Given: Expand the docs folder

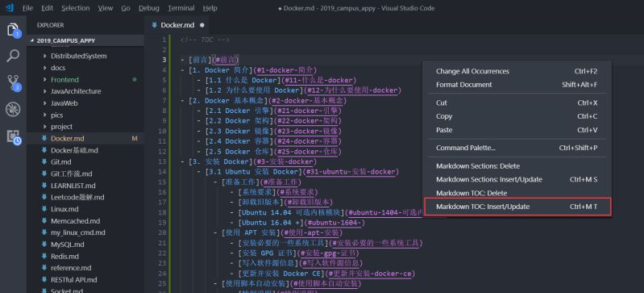Looking at the screenshot, I should pyautogui.click(x=85, y=68).
